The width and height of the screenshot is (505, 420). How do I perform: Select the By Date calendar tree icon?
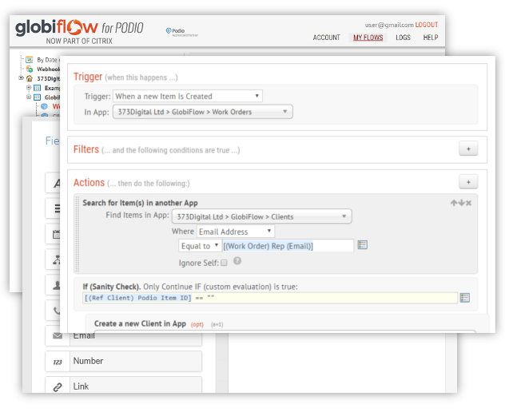pos(30,60)
